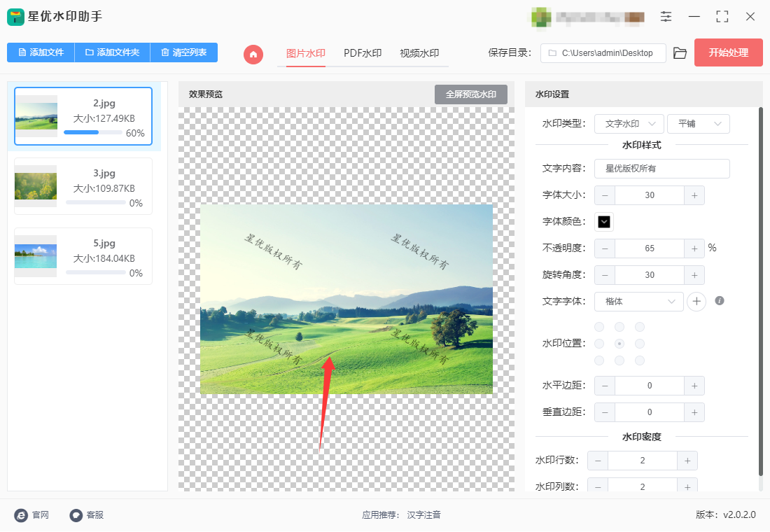Click the red home icon
770x532 pixels.
click(253, 54)
